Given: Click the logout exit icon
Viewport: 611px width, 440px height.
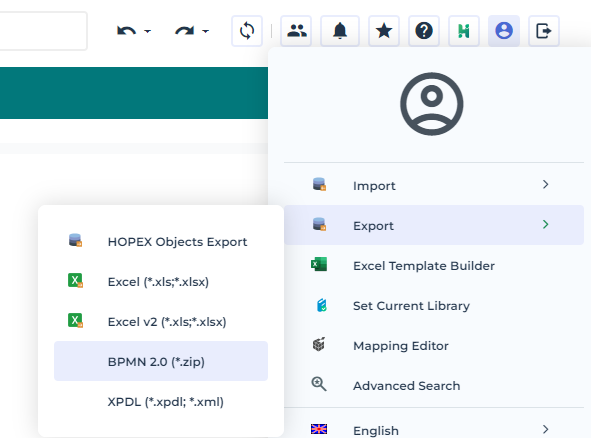Looking at the screenshot, I should pos(543,31).
